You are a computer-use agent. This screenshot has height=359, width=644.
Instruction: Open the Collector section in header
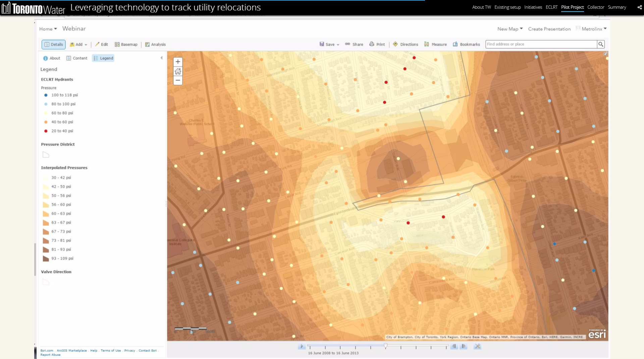(x=595, y=7)
